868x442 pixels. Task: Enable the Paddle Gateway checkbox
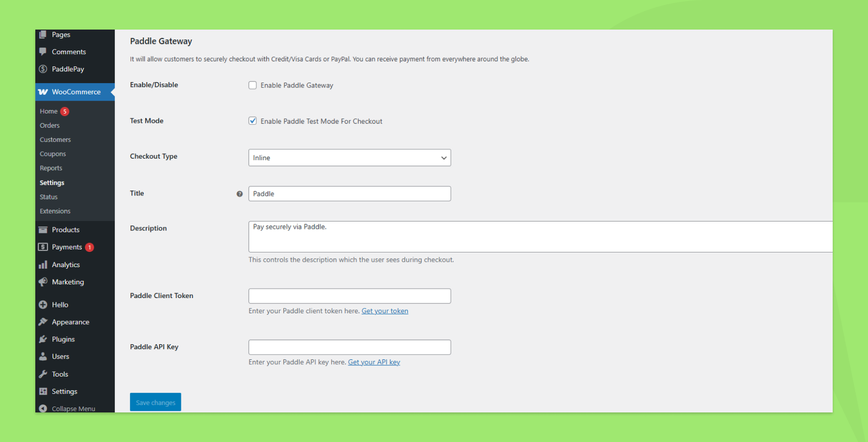click(x=253, y=85)
